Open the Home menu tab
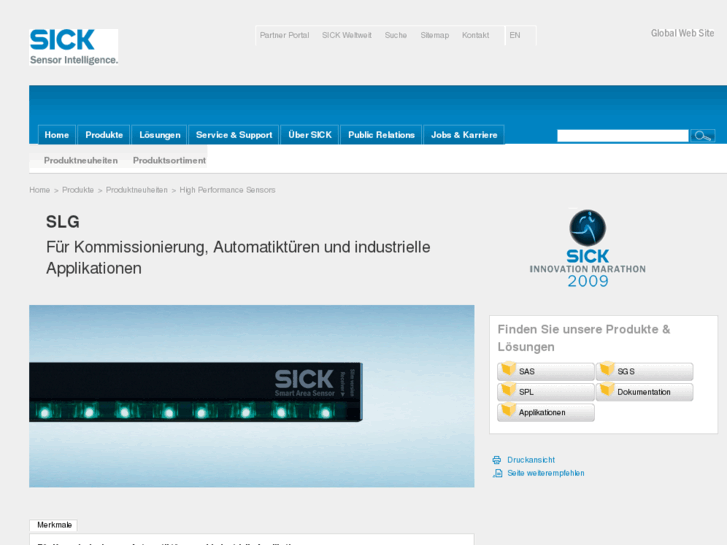Viewport: 727px width, 545px height. point(57,135)
